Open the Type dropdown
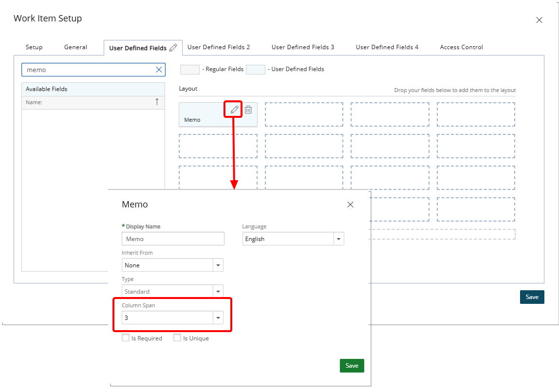This screenshot has width=559, height=392. (x=218, y=292)
